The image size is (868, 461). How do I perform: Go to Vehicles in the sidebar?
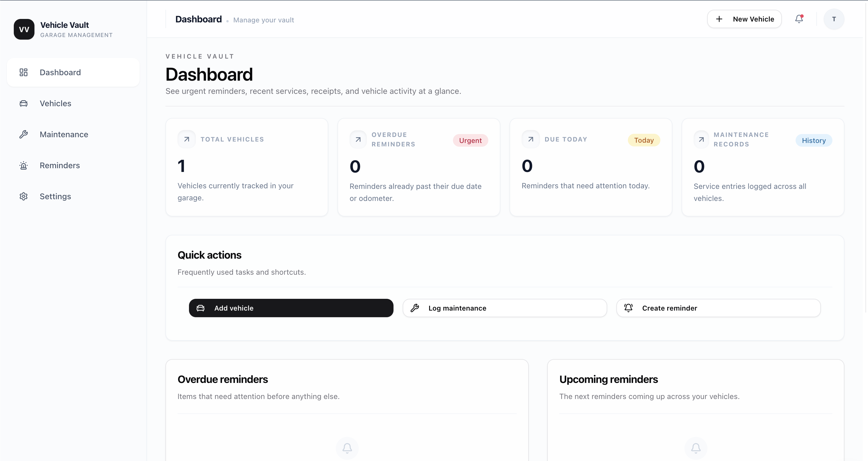[x=56, y=103]
